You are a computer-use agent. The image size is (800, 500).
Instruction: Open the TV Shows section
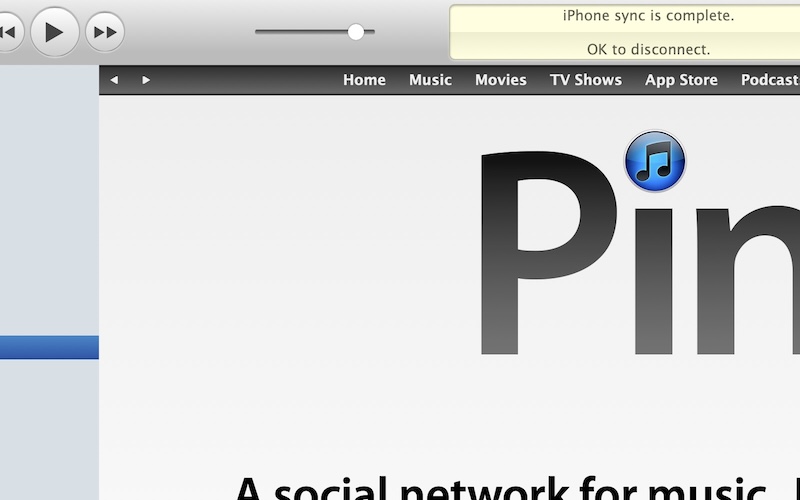(586, 80)
